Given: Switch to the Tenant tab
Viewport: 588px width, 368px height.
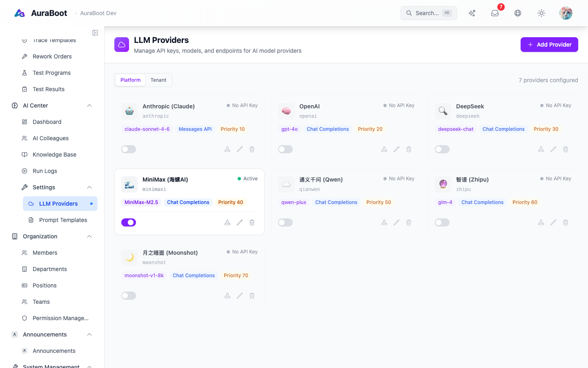Looking at the screenshot, I should 158,80.
